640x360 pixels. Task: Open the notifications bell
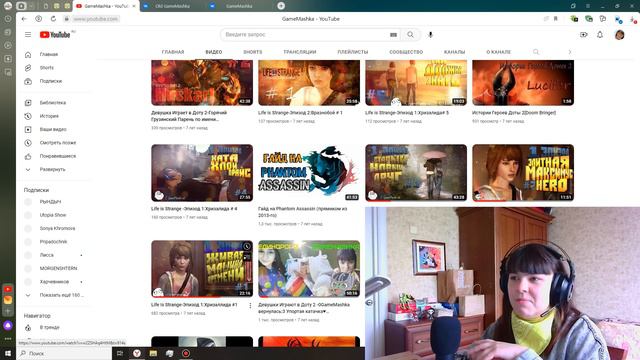point(600,35)
